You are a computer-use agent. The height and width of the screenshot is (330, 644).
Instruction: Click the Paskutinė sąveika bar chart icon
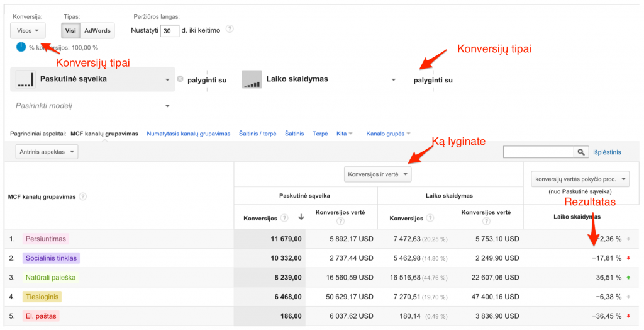[x=25, y=79]
